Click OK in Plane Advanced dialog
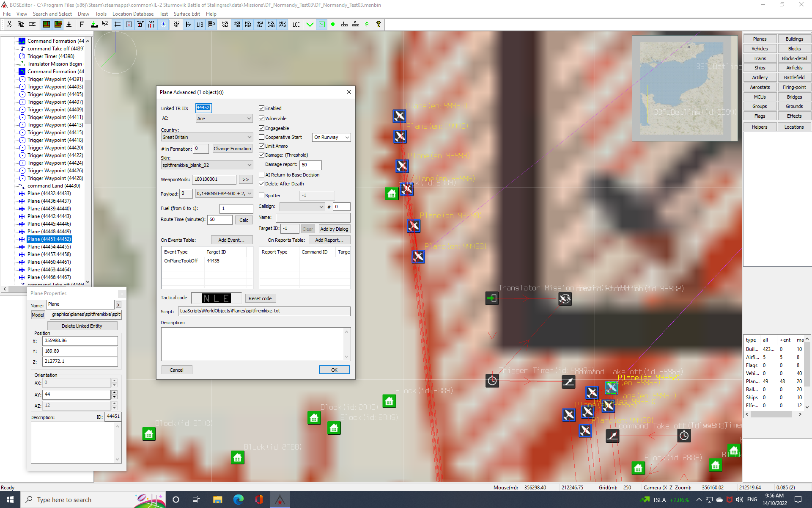Viewport: 812px width, 508px height. point(334,370)
